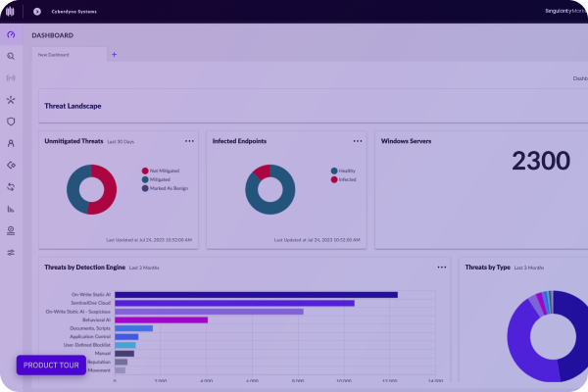Click the sliders settings icon in sidebar
This screenshot has width=588, height=392.
point(11,252)
